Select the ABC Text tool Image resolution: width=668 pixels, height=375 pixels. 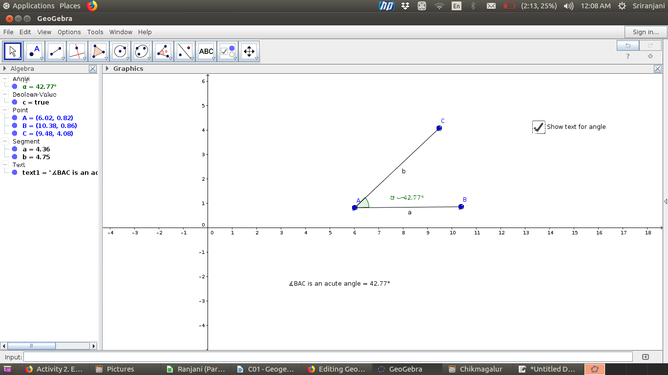tap(206, 52)
